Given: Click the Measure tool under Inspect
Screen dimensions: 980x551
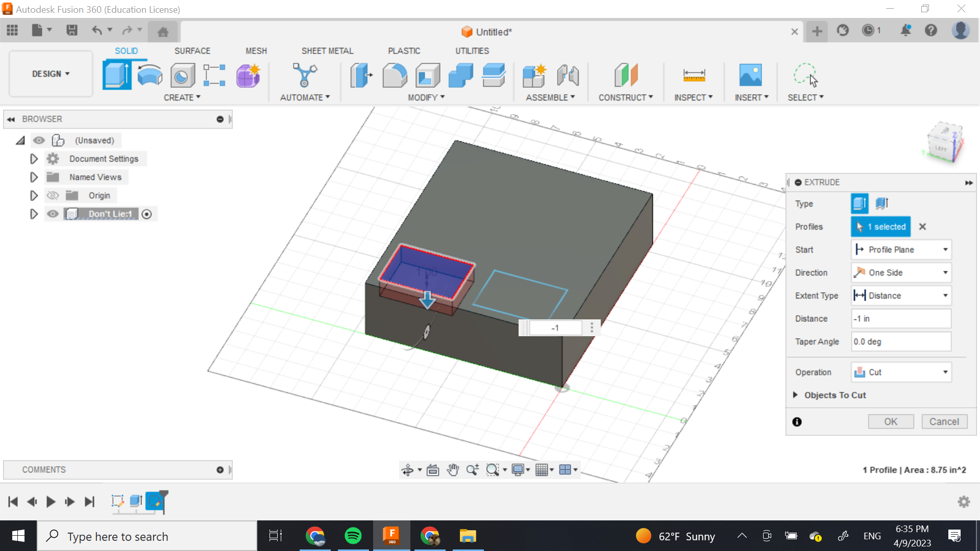Looking at the screenshot, I should click(x=694, y=76).
